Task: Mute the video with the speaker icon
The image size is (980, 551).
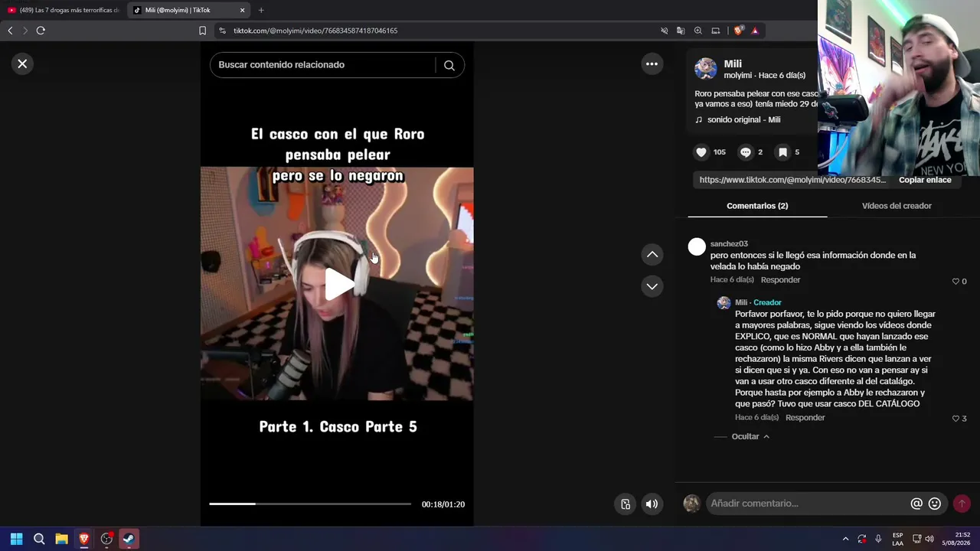Action: click(x=652, y=504)
